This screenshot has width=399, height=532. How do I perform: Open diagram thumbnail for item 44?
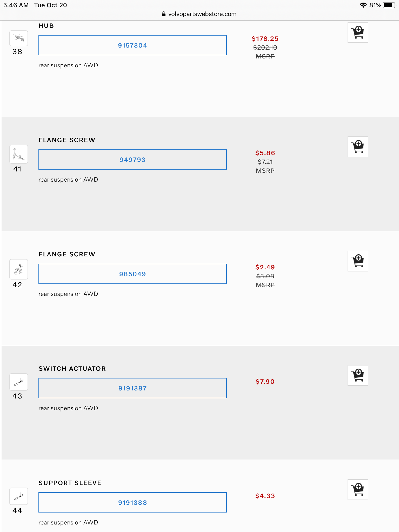point(19,496)
